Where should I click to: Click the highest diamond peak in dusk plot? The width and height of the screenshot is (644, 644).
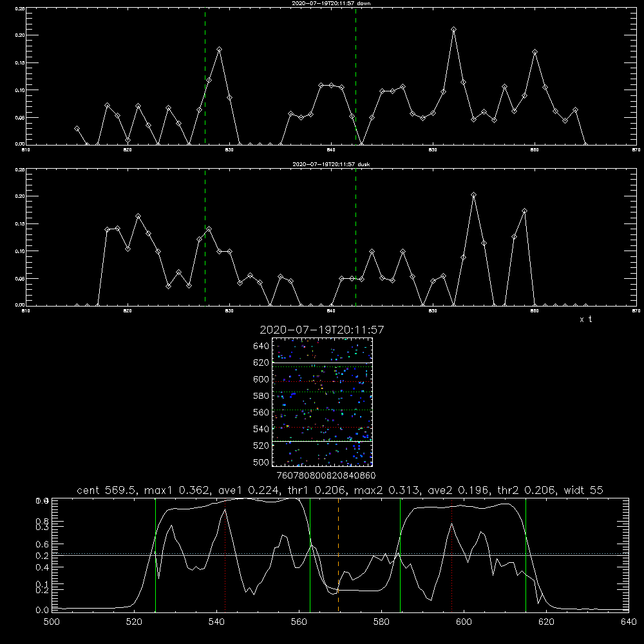point(473,195)
